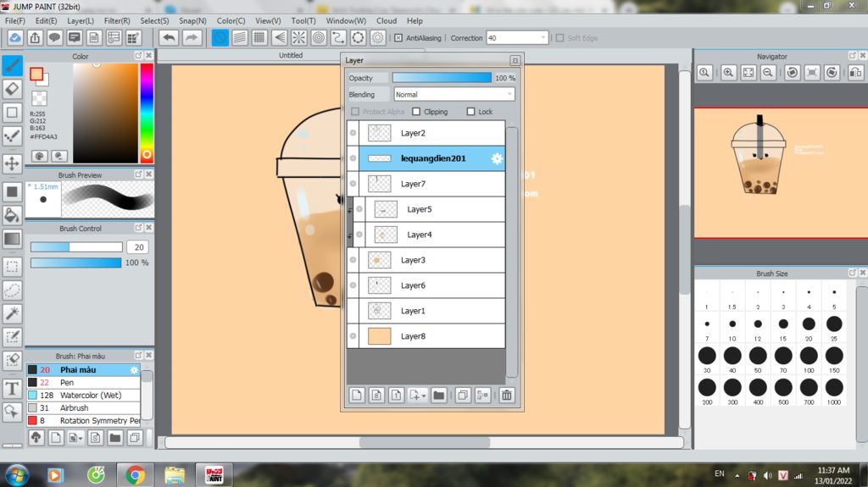Enable parallel lines snap
This screenshot has height=487, width=868.
pos(240,37)
